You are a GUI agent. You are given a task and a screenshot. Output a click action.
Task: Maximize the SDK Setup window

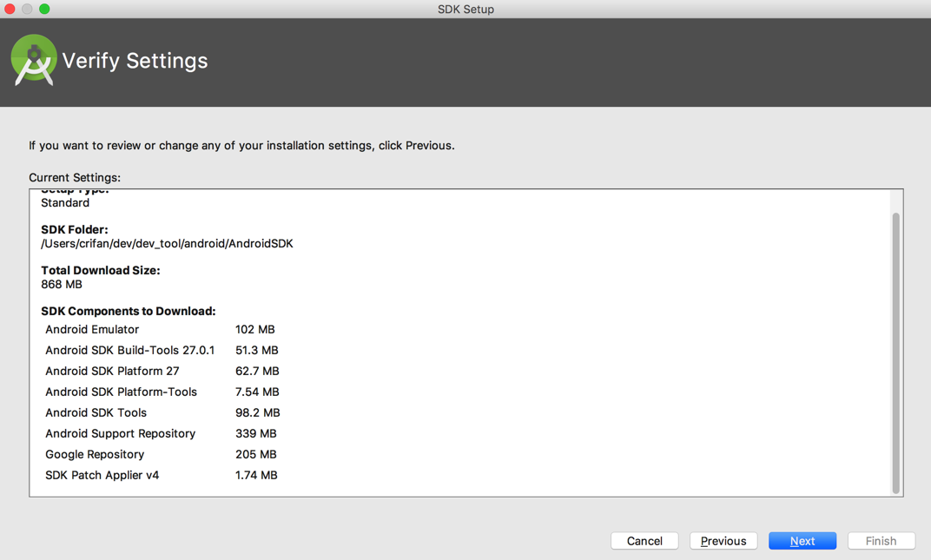(x=44, y=9)
